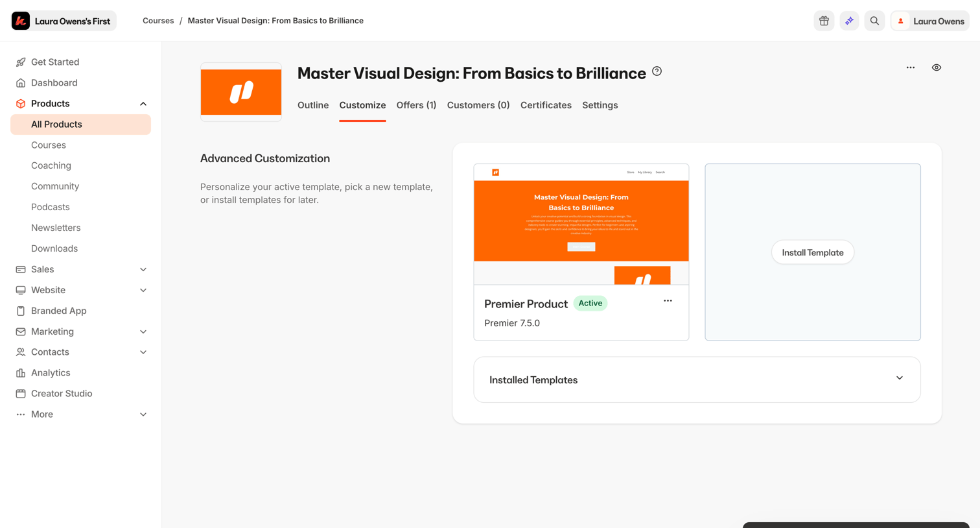Expand the Sales section chevron
The image size is (980, 528).
(x=143, y=269)
